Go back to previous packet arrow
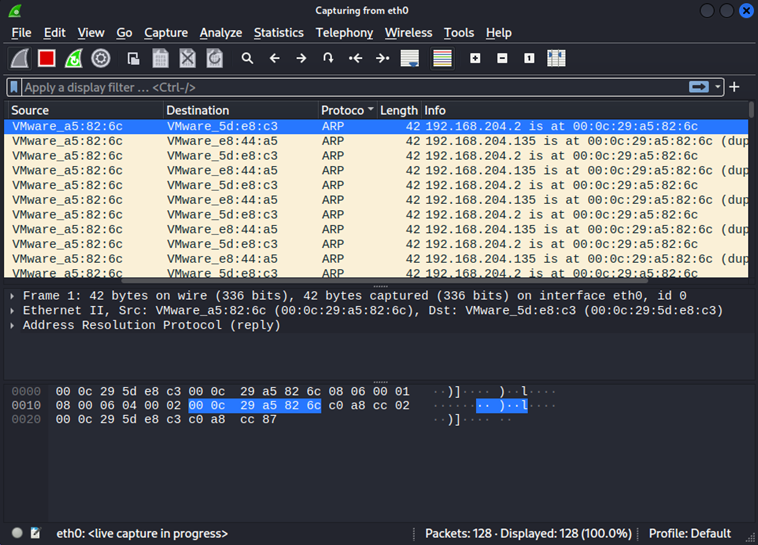 [x=275, y=59]
